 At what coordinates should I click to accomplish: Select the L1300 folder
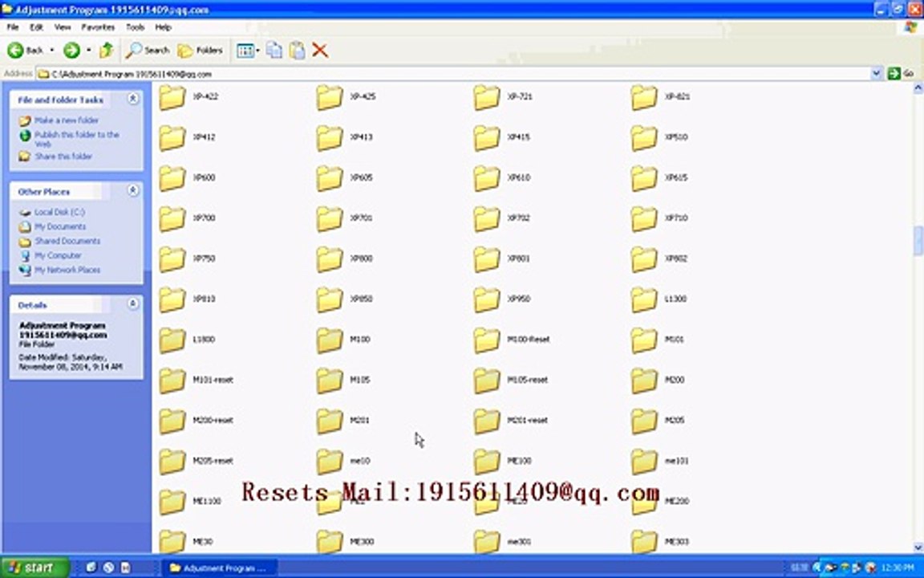[659, 299]
